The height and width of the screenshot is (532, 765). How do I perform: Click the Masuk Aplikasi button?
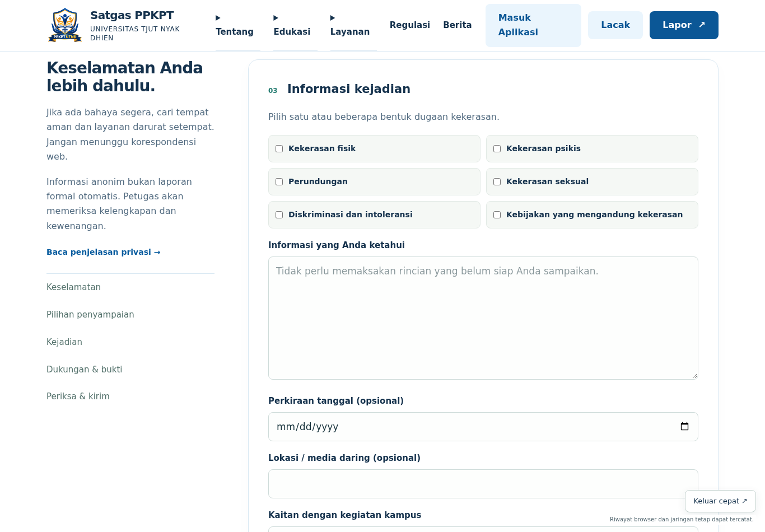pos(533,25)
